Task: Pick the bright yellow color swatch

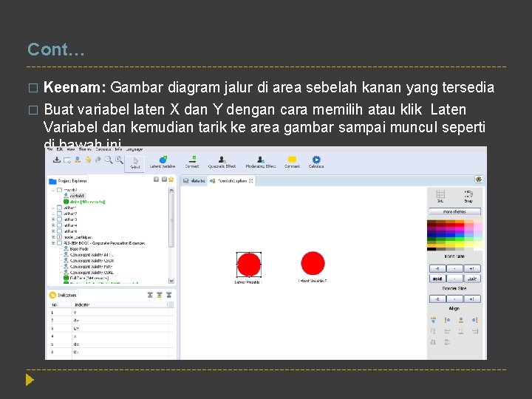Action: point(460,245)
